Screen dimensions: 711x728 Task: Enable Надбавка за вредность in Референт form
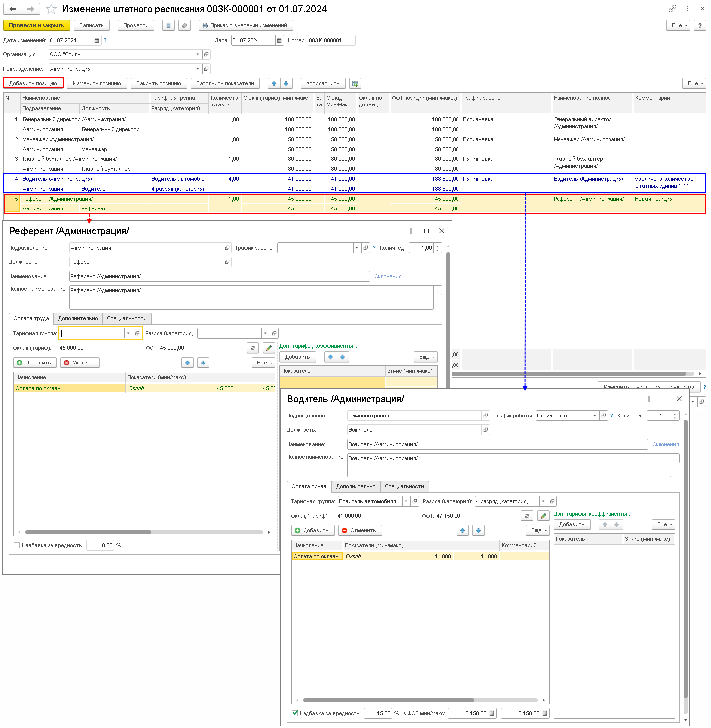tap(17, 545)
